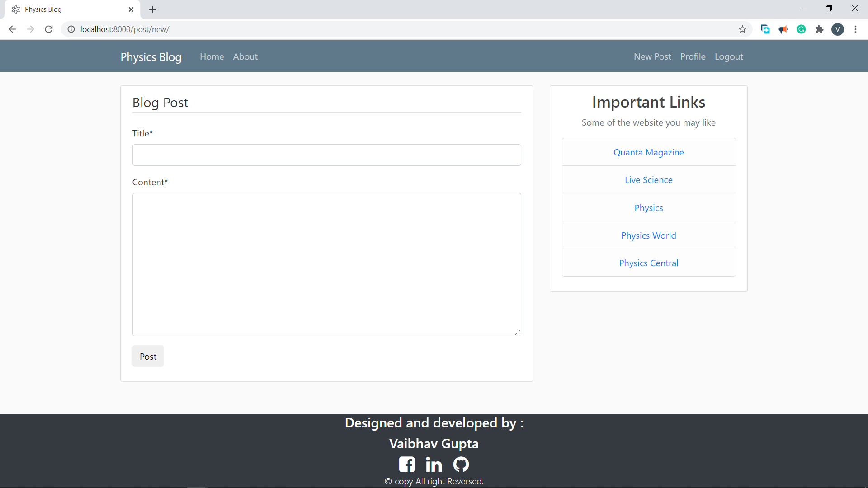Click the Grammarly extension icon

[x=801, y=29]
